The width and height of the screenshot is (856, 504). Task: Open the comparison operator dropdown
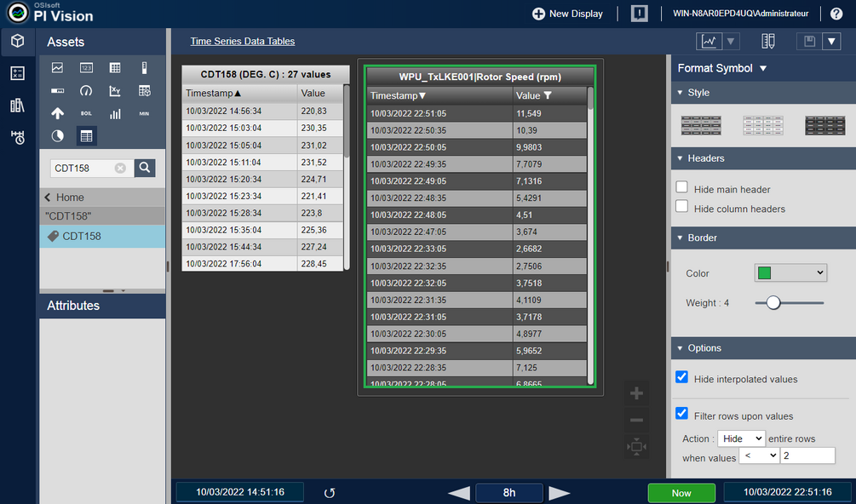tap(759, 455)
